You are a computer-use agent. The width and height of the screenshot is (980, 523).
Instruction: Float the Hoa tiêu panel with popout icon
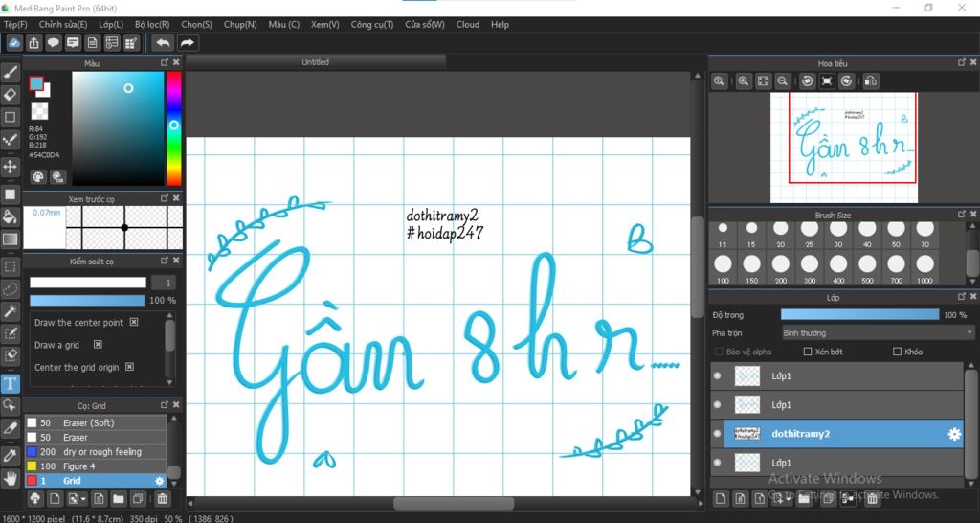point(962,63)
